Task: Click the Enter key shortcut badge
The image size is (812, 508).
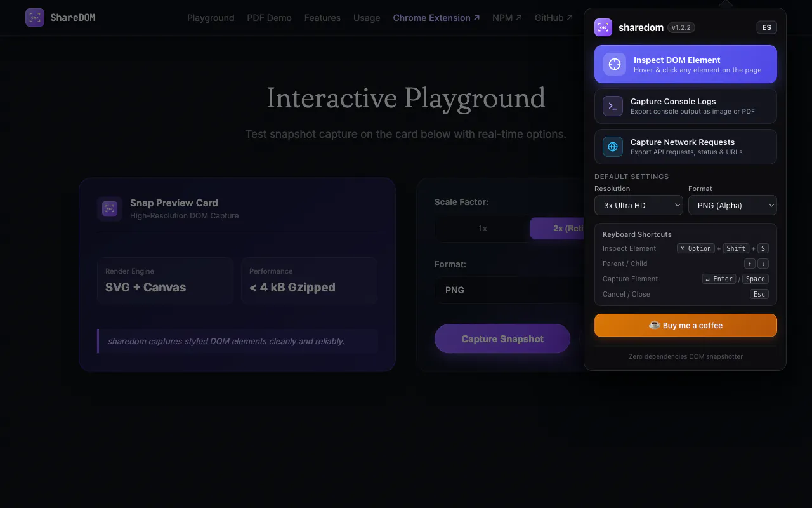Action: point(719,279)
